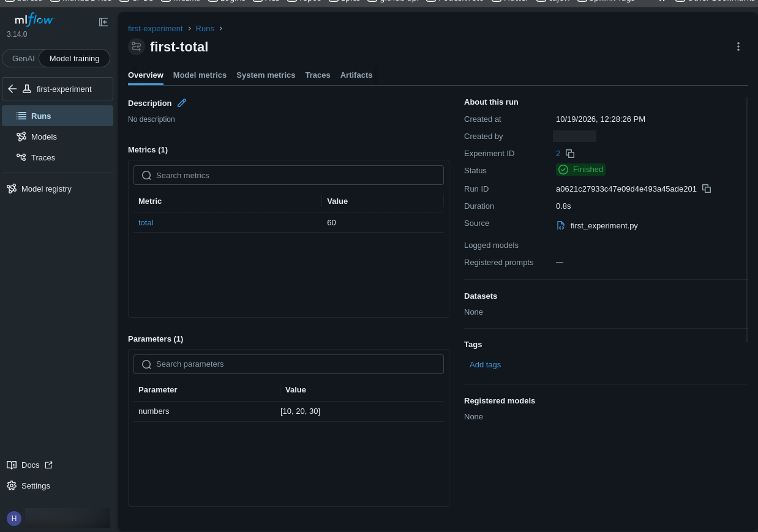Viewport: 758px width, 532px height.
Task: Open the Experiment ID 2 link
Action: click(x=558, y=153)
